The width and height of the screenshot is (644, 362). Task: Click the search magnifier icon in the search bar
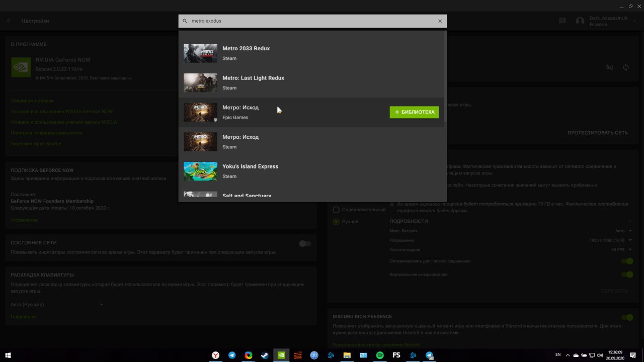coord(185,21)
